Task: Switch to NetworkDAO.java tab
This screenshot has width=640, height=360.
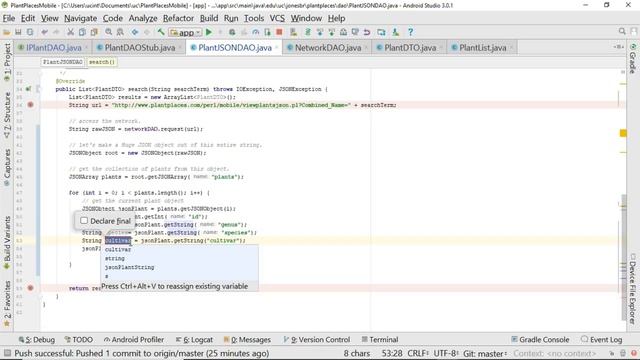Action: point(328,48)
